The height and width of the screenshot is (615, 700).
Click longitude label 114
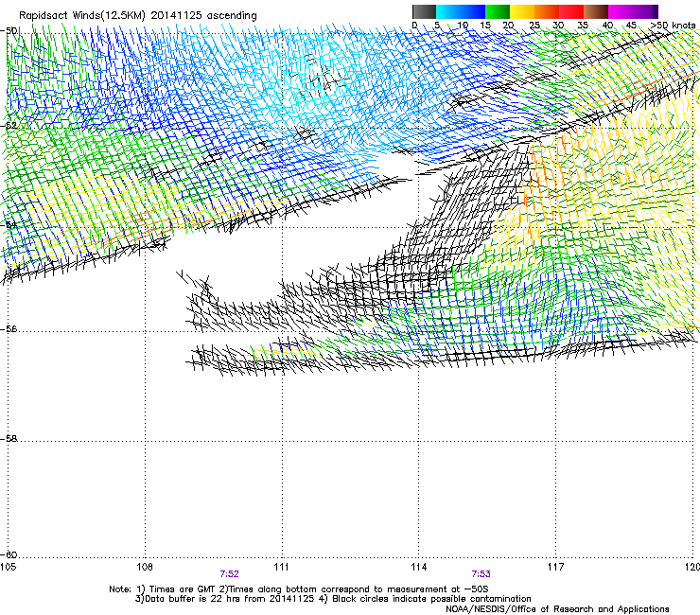pyautogui.click(x=418, y=567)
